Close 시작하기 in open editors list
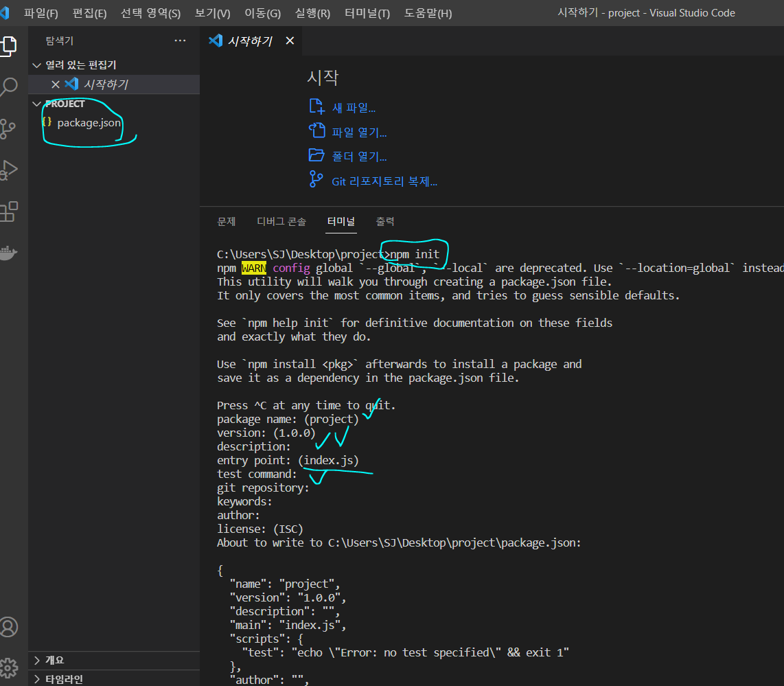The image size is (784, 686). point(56,84)
